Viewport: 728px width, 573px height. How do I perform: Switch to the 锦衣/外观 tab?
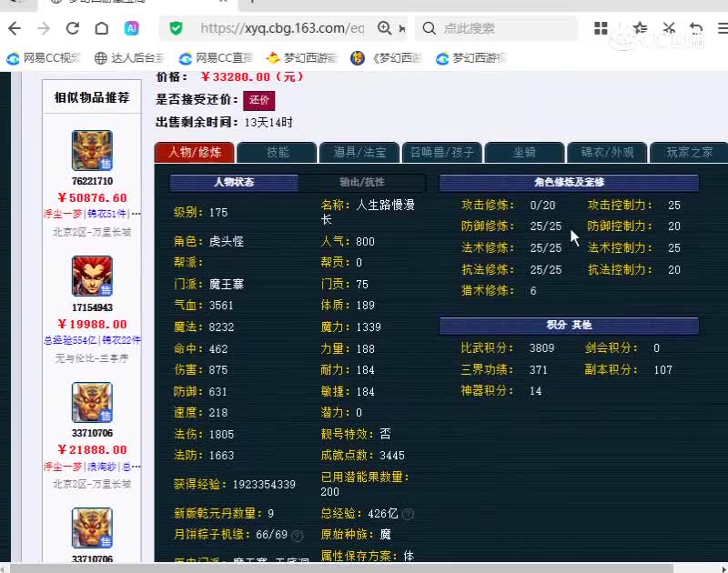point(607,152)
